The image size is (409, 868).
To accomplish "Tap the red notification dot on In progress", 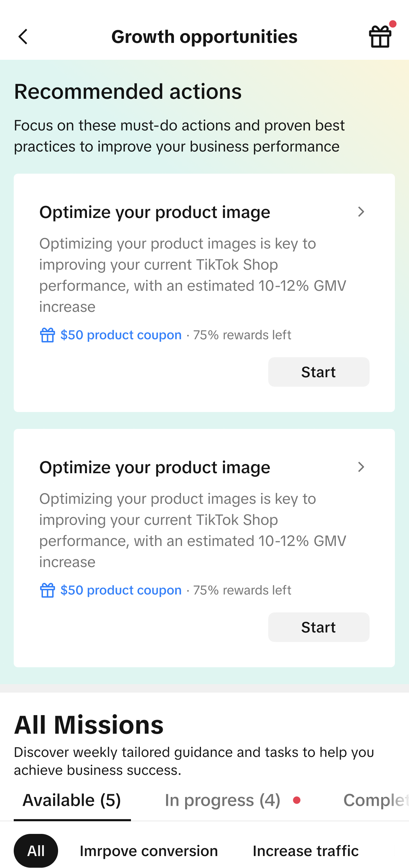I will 297,800.
